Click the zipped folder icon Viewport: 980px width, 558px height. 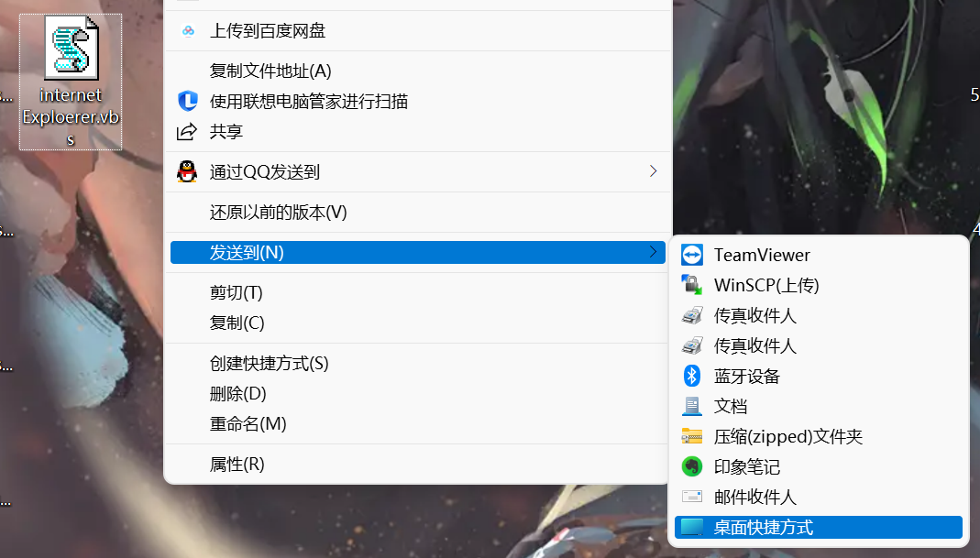pos(691,436)
